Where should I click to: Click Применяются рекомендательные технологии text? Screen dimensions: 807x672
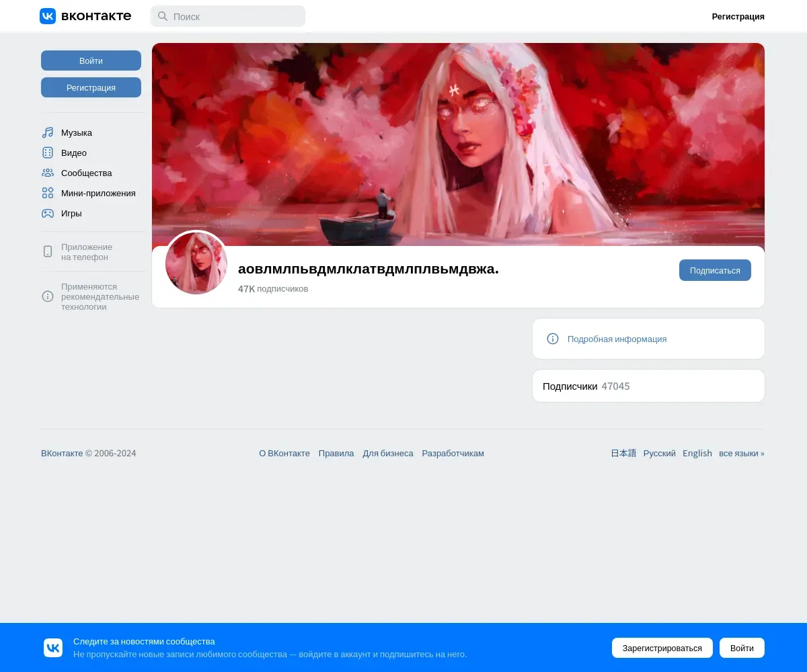click(100, 296)
